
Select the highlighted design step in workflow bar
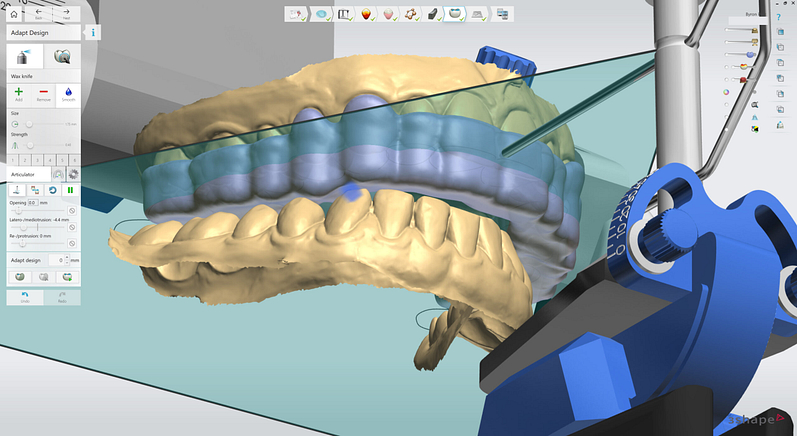[454, 15]
